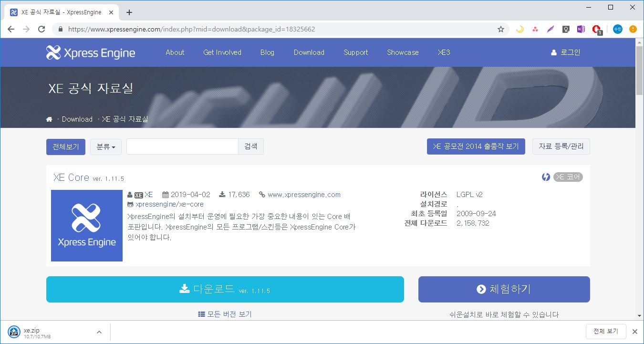This screenshot has width=644, height=344.
Task: Open the Showcase menu
Action: (403, 52)
